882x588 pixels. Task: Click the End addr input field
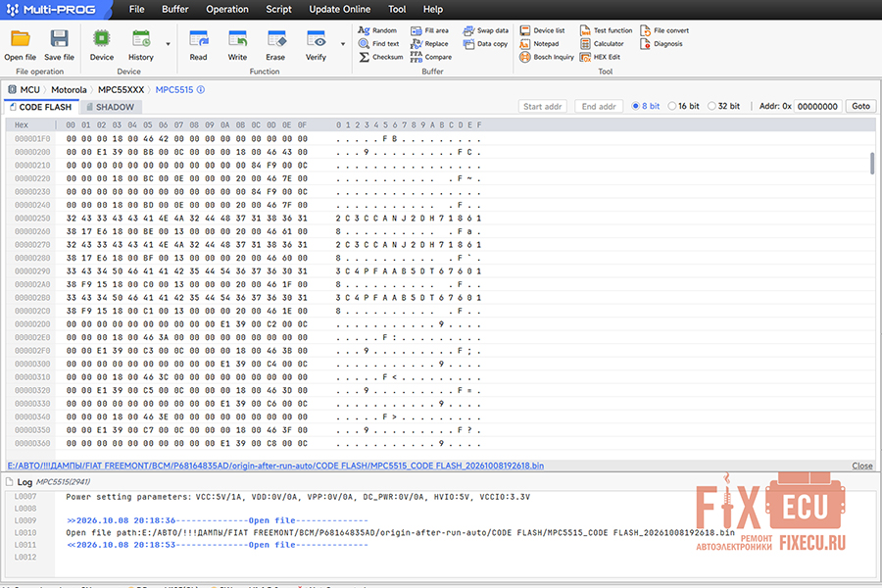(599, 107)
